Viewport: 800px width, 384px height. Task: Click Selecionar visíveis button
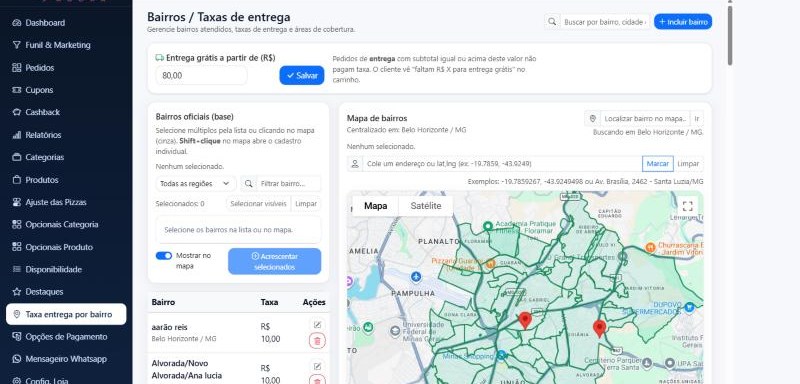click(258, 203)
